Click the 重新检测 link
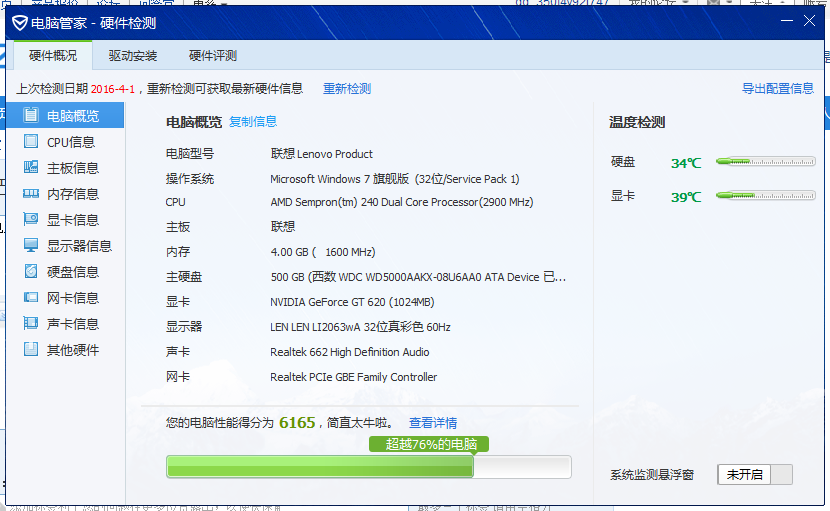The image size is (830, 511). (347, 88)
